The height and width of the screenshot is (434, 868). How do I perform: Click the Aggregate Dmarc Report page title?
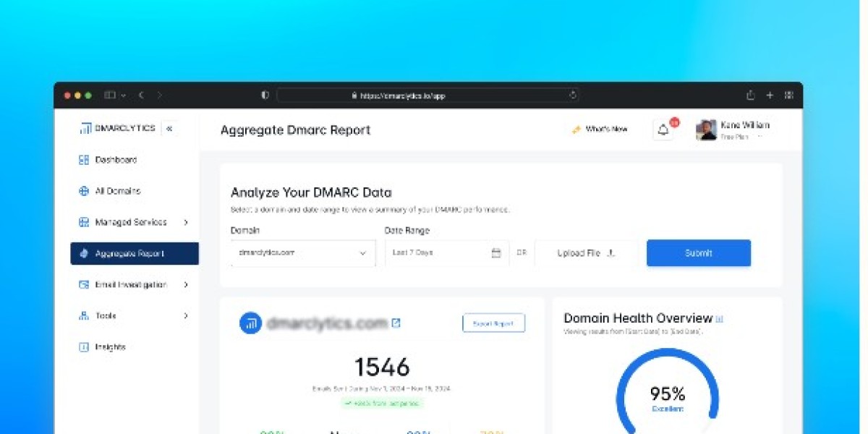(295, 130)
